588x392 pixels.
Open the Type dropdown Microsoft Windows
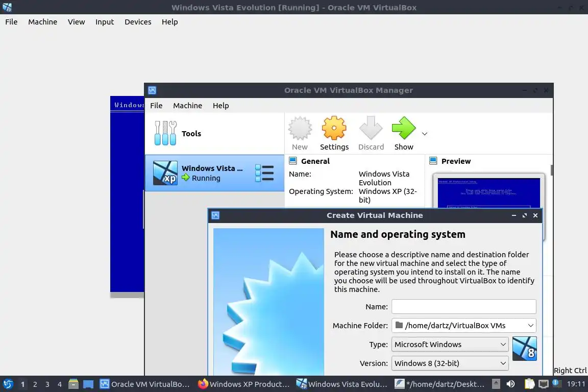click(x=450, y=345)
